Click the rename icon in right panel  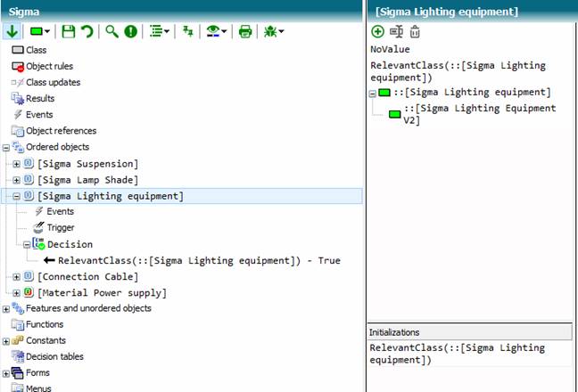point(396,32)
